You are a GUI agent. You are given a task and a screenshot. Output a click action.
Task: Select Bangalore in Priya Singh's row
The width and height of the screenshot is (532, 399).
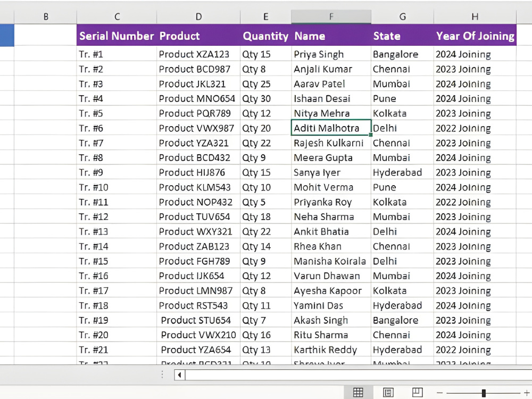pyautogui.click(x=402, y=54)
